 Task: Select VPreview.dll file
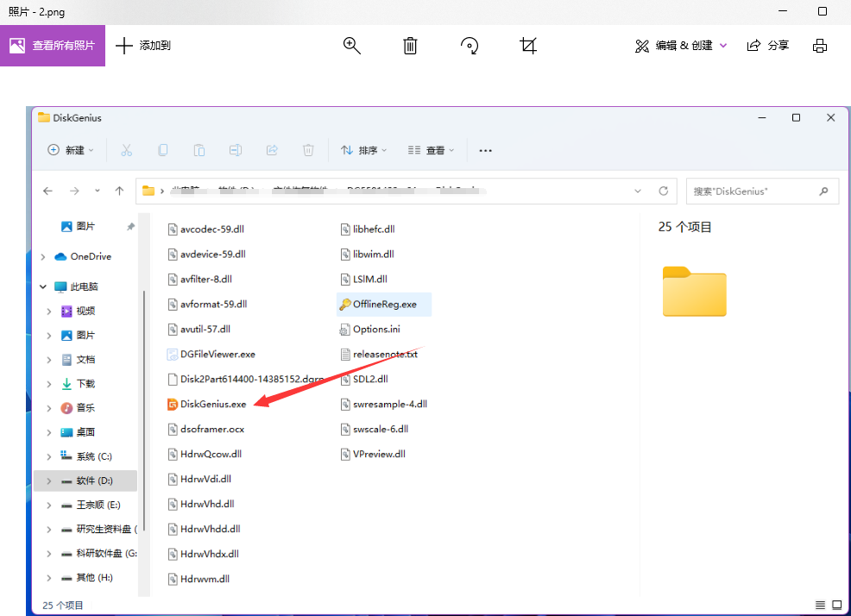click(372, 454)
